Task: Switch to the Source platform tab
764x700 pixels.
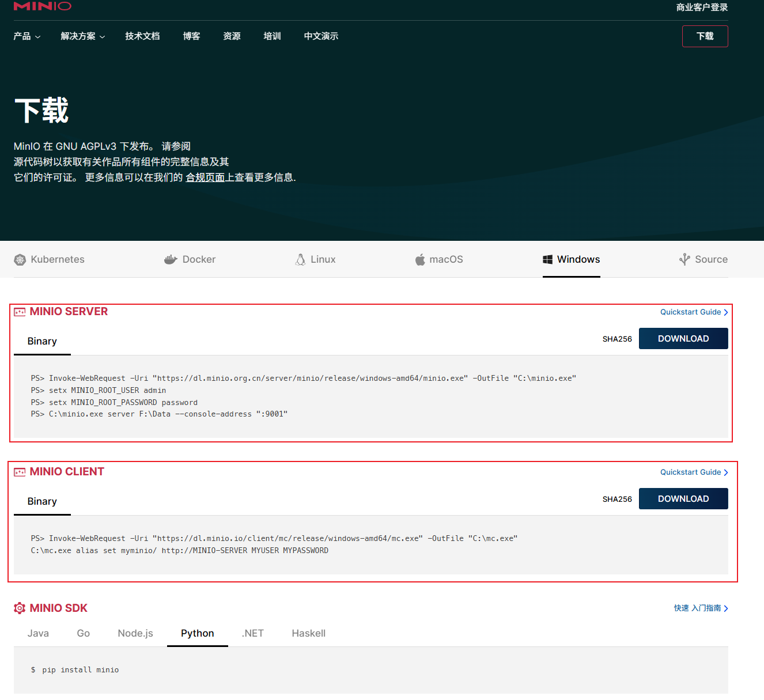Action: coord(704,260)
